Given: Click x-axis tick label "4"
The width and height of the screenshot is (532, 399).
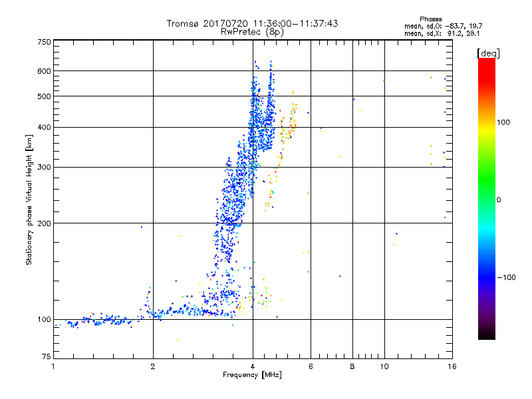Looking at the screenshot, I should (x=253, y=366).
